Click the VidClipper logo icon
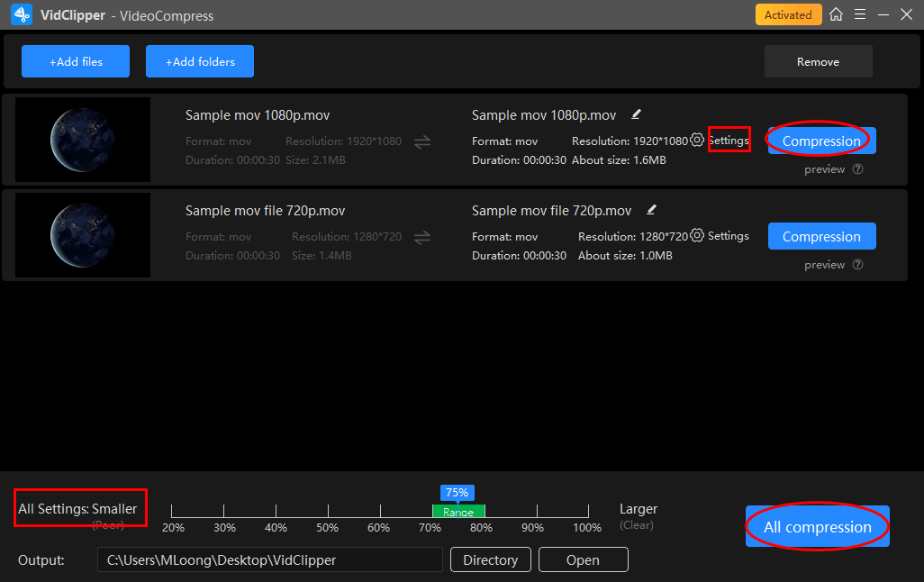 click(22, 15)
